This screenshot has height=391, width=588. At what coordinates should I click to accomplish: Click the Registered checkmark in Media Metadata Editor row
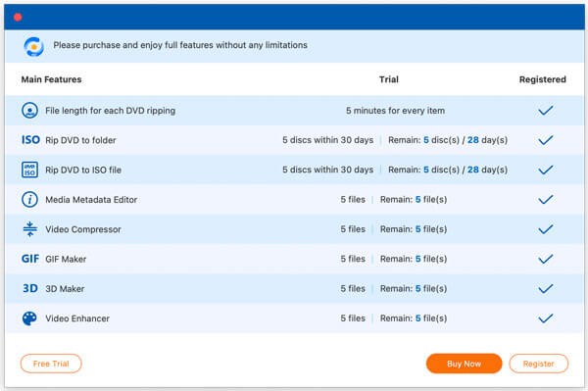pyautogui.click(x=546, y=200)
